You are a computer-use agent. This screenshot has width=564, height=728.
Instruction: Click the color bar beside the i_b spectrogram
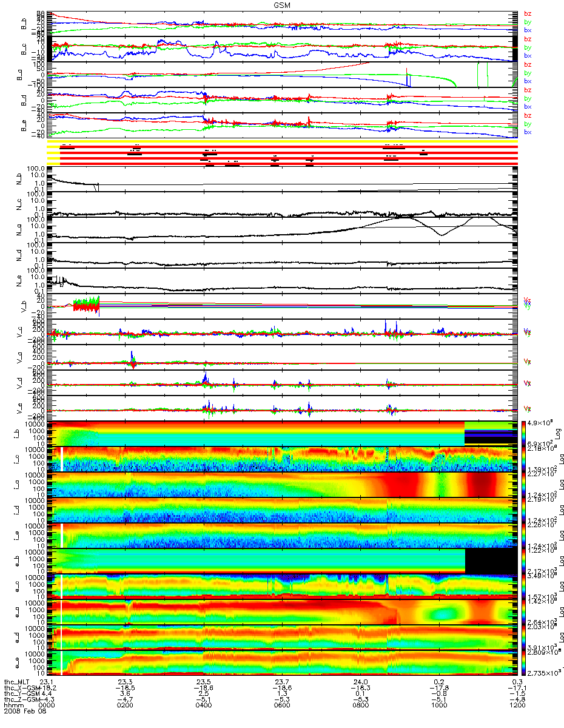point(524,433)
